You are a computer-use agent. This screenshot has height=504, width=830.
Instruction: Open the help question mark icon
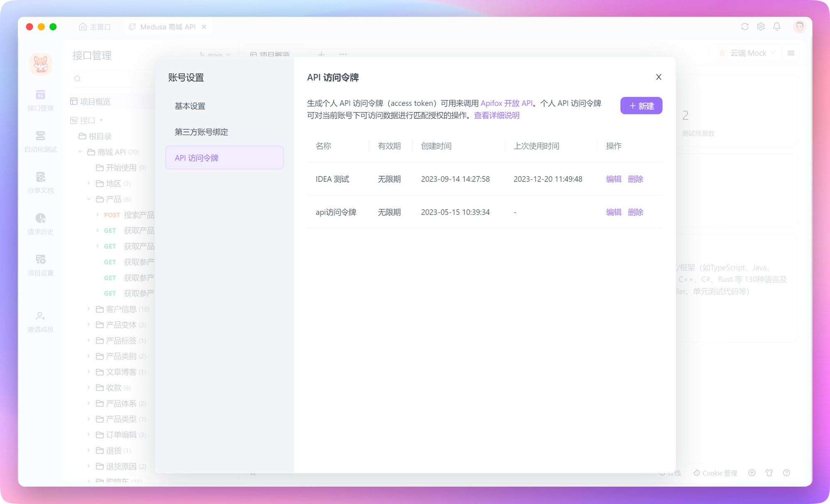(786, 473)
